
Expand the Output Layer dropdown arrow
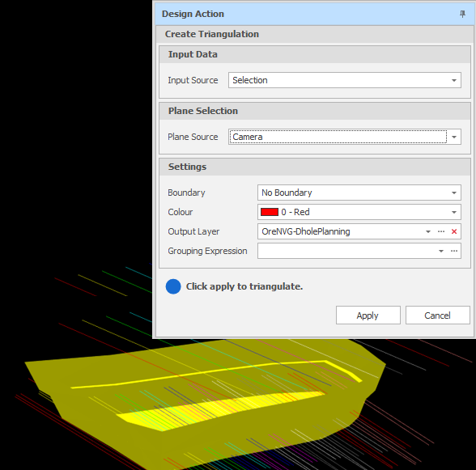pyautogui.click(x=428, y=231)
